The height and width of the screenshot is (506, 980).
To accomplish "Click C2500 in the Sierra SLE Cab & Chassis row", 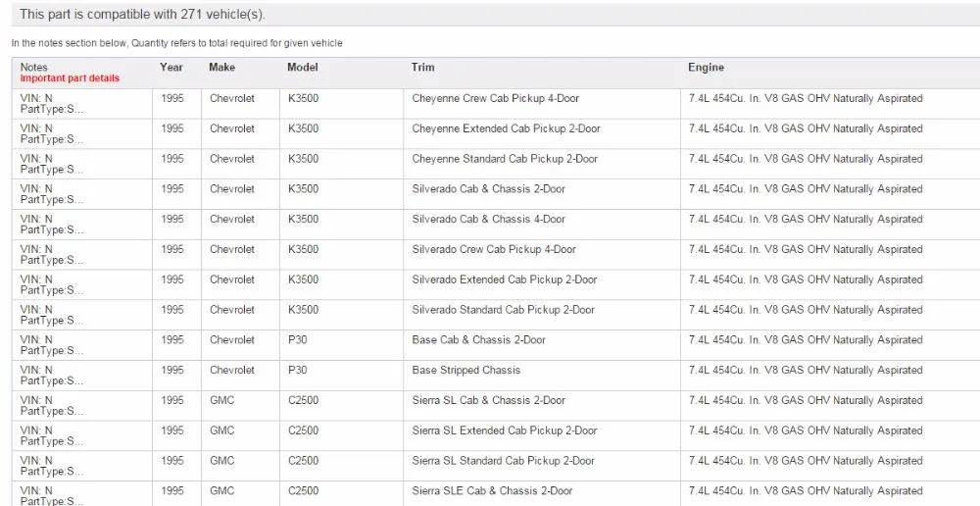I will (303, 490).
